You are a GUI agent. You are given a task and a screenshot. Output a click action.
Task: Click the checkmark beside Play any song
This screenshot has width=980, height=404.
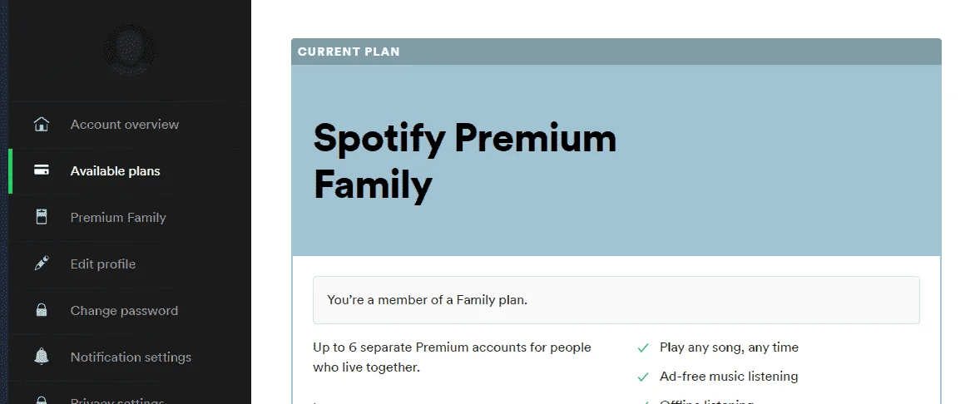642,347
